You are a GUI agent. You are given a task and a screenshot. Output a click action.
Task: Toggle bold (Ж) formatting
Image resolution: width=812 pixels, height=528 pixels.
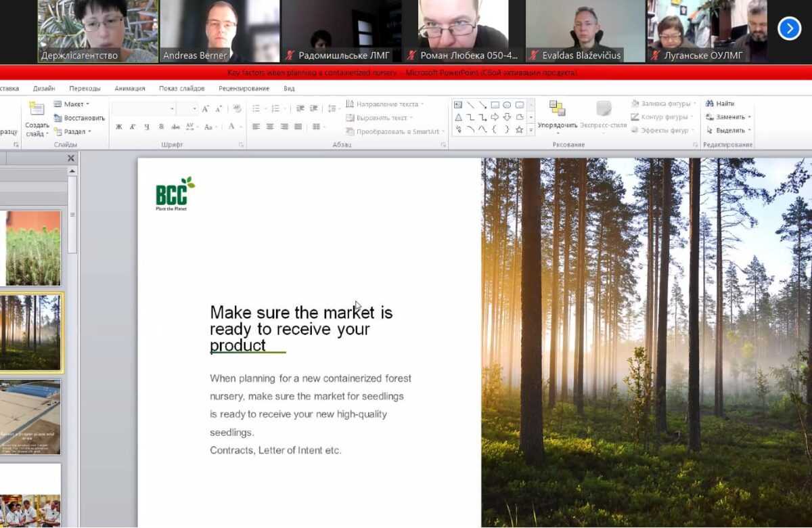[x=119, y=127]
